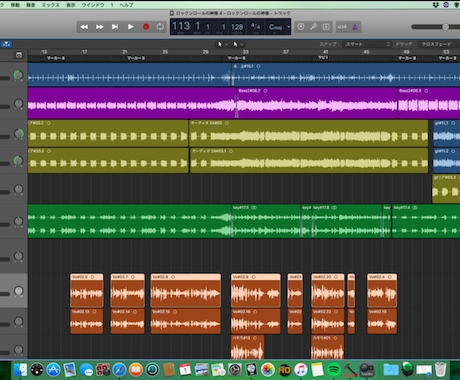Open the ヘルプ menu
The width and height of the screenshot is (460, 380).
click(126, 5)
